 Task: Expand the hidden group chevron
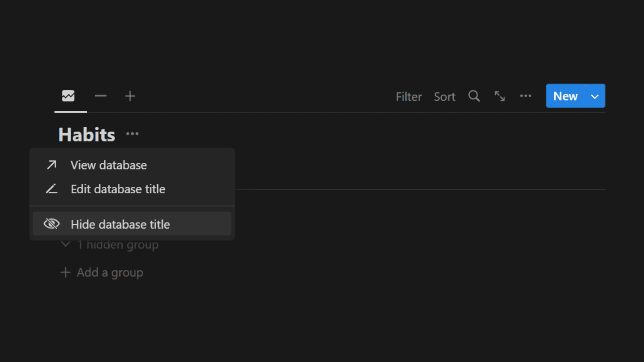coord(65,244)
